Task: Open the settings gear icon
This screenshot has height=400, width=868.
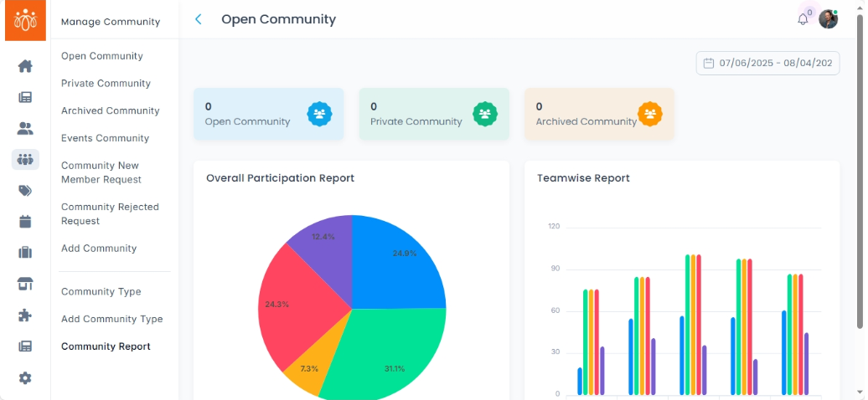Action: pos(25,378)
